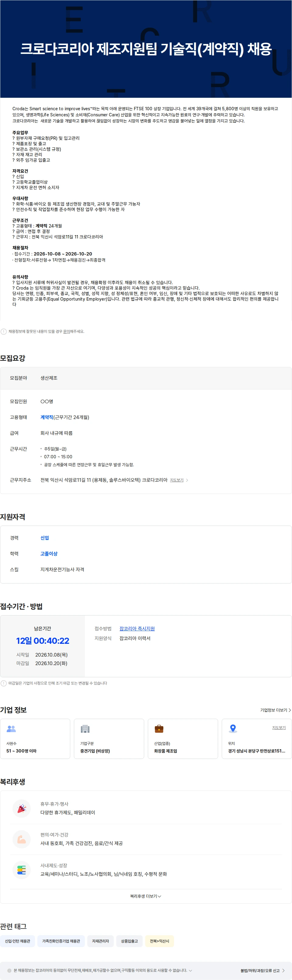
Task: Click the 2026.10.08(목) start date
Action: (51, 655)
